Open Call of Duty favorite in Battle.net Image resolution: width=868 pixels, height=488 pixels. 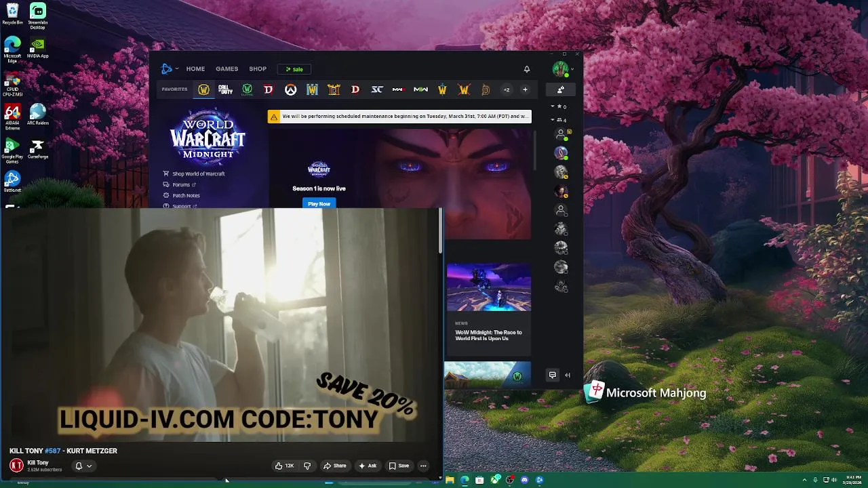tap(225, 89)
